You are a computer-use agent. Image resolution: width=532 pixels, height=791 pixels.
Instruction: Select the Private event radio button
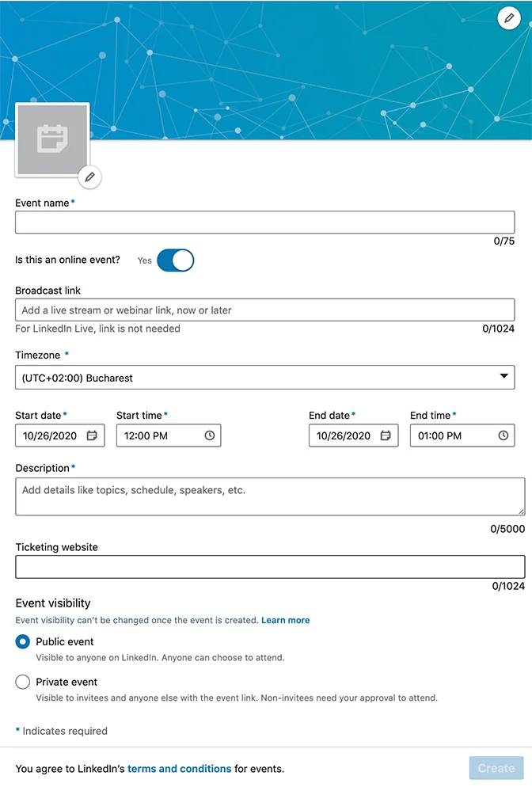(23, 682)
